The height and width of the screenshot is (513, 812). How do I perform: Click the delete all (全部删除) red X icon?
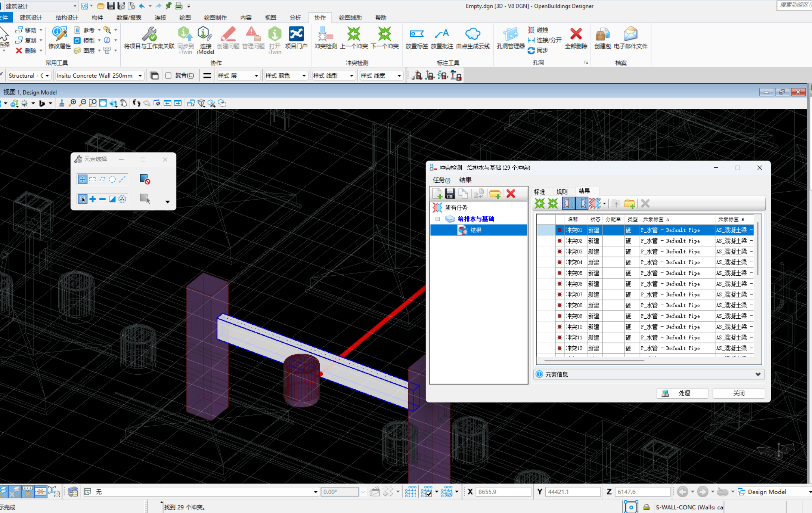(576, 34)
